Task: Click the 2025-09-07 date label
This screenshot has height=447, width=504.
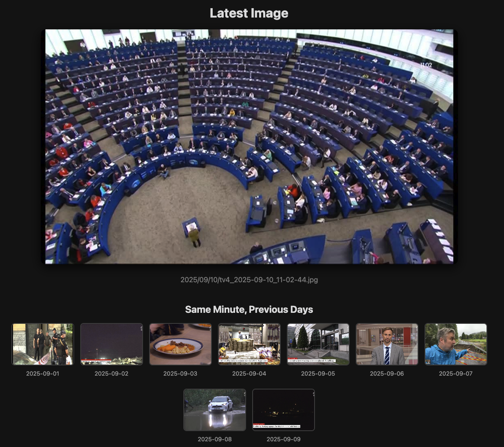Action: click(456, 374)
